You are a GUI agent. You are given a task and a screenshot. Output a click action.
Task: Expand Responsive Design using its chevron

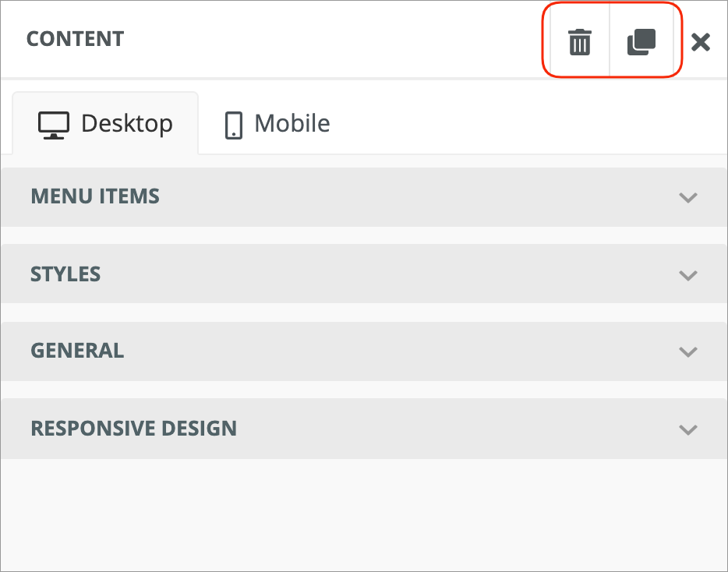coord(687,429)
